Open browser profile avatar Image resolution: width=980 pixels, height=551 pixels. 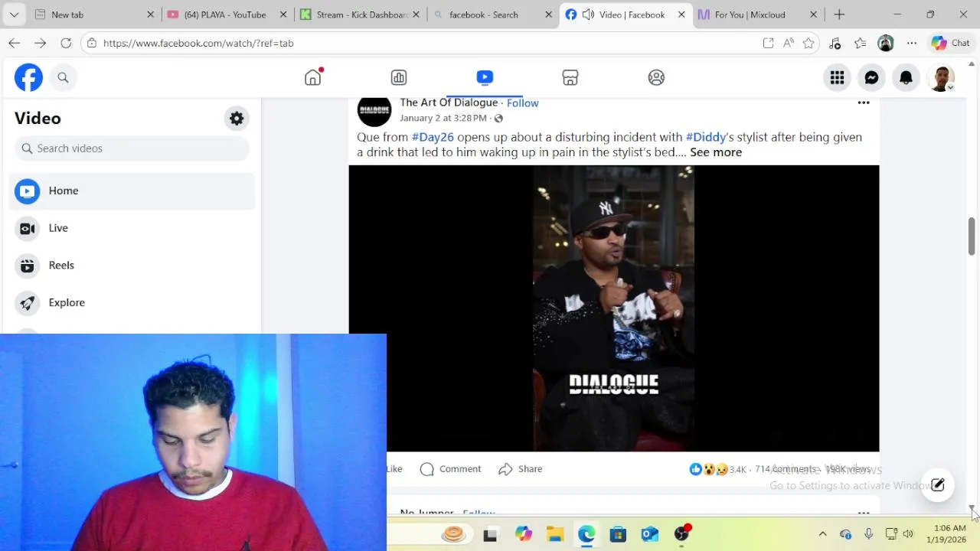pyautogui.click(x=886, y=43)
